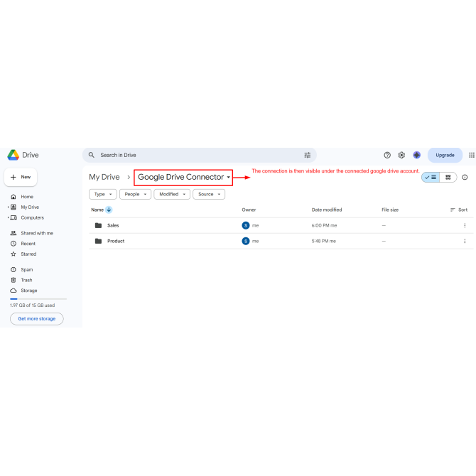Click the Owner column header
Viewport: 476px width, 476px height.
(x=249, y=210)
